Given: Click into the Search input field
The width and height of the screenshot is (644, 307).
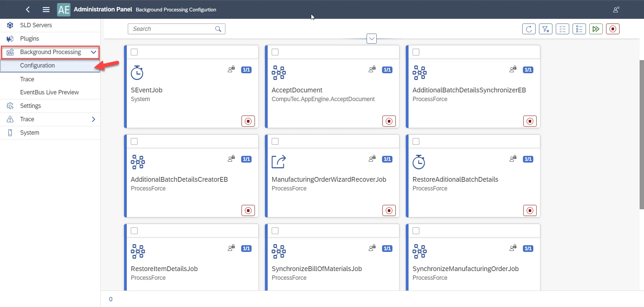Looking at the screenshot, I should (x=171, y=29).
